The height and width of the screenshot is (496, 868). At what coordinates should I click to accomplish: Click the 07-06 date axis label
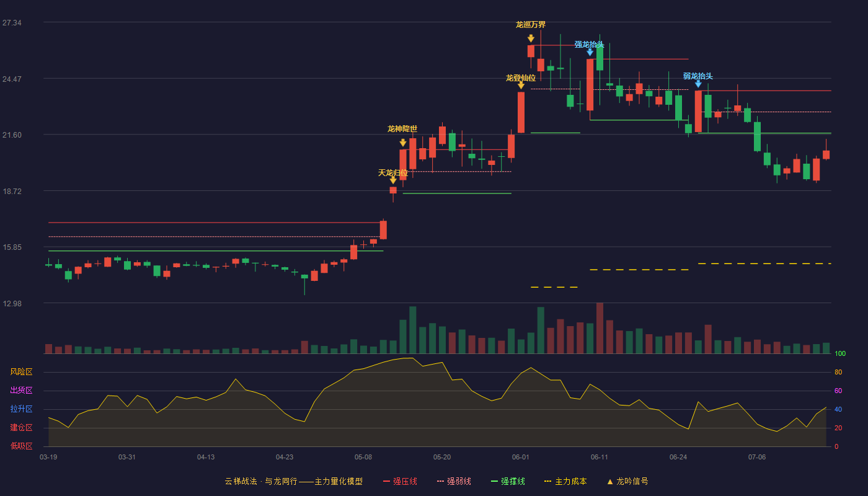[757, 457]
